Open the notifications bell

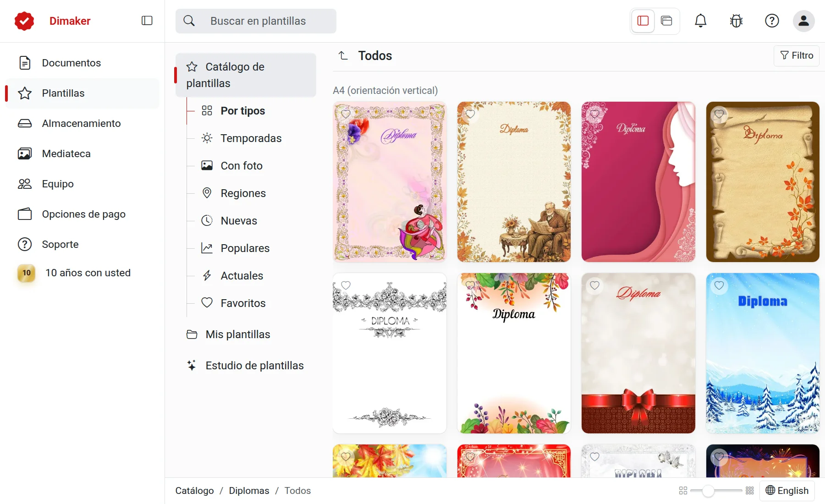(x=700, y=21)
